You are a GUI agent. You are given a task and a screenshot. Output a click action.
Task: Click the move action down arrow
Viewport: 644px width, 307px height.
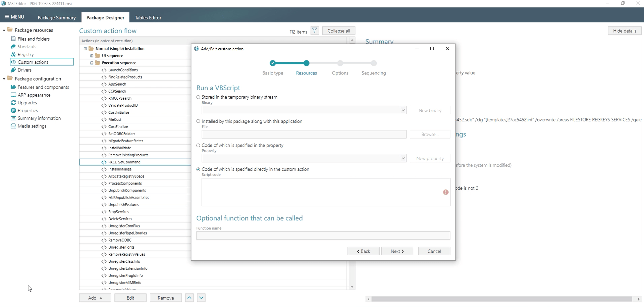(201, 298)
